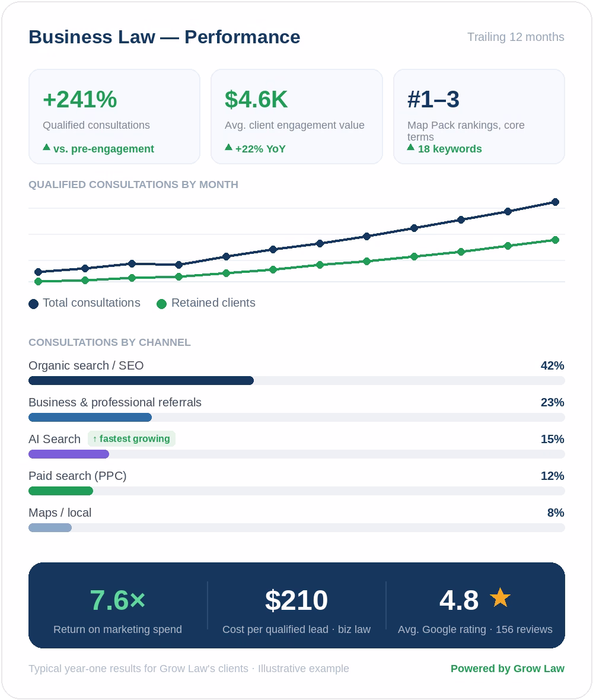Click Return on marketing spend caption

(x=118, y=629)
